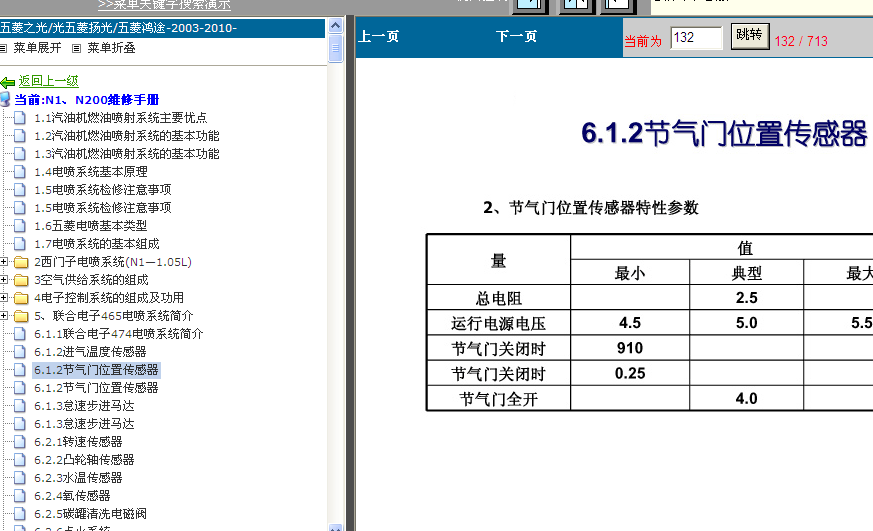This screenshot has width=873, height=531.
Task: Open 6.2.2凸轮轴传感器 in the tree
Action: tap(84, 460)
